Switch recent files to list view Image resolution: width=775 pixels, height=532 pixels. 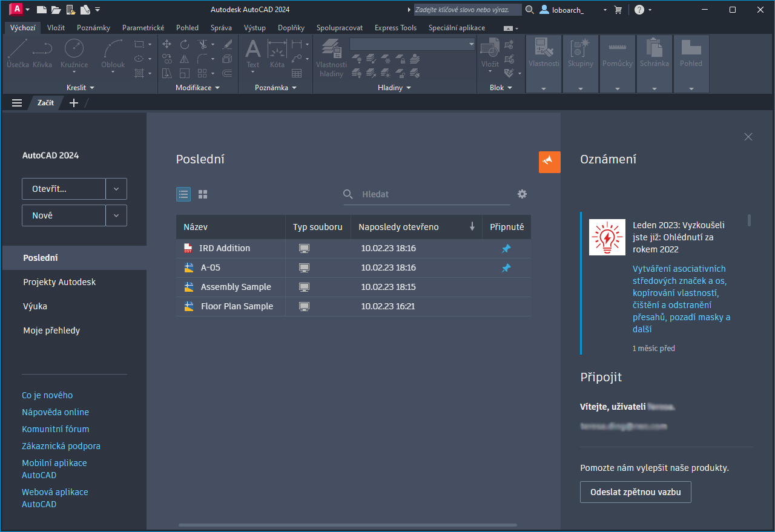[x=183, y=194]
